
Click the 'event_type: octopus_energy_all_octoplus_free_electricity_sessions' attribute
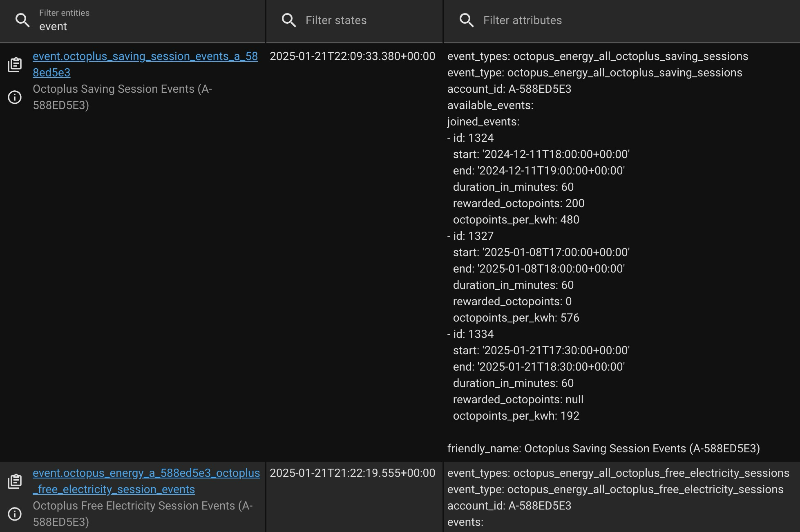615,490
